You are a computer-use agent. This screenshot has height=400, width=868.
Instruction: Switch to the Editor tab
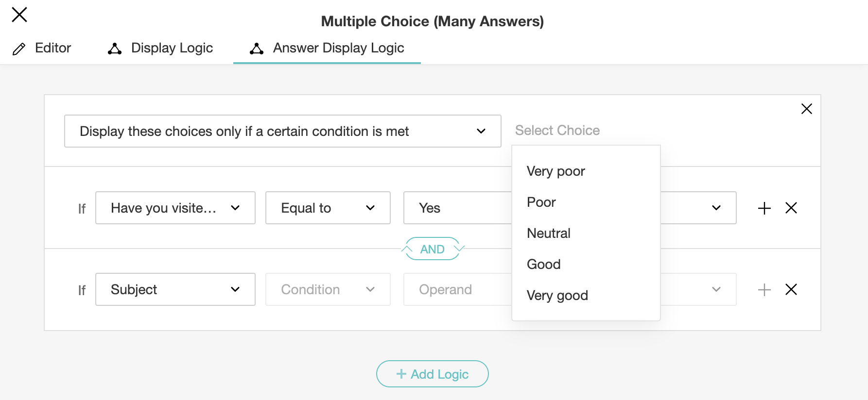[x=52, y=48]
